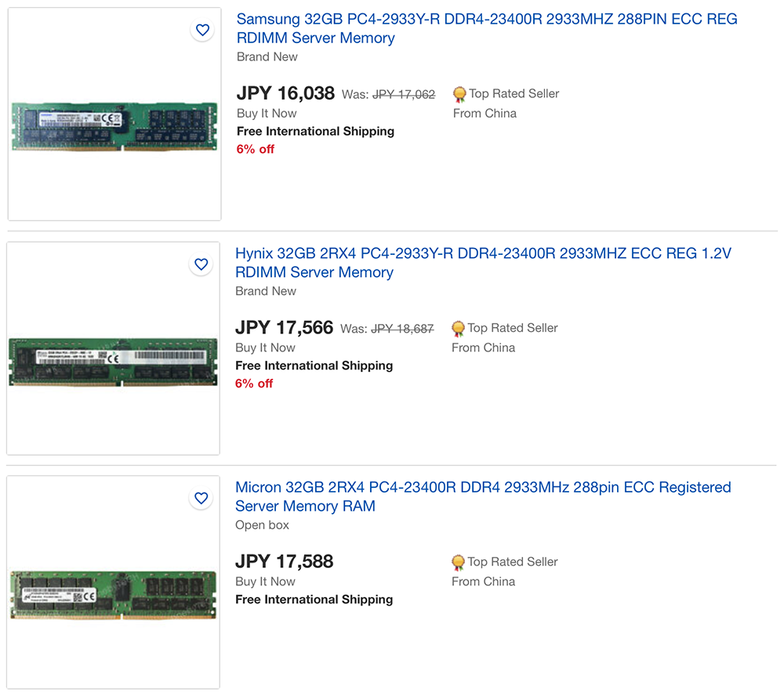Click heart icon on Micron listing
This screenshot has height=695, width=784.
click(x=201, y=498)
